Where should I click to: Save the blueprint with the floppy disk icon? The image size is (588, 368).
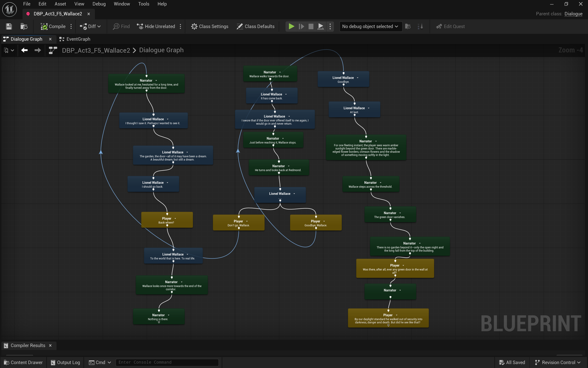click(x=9, y=26)
